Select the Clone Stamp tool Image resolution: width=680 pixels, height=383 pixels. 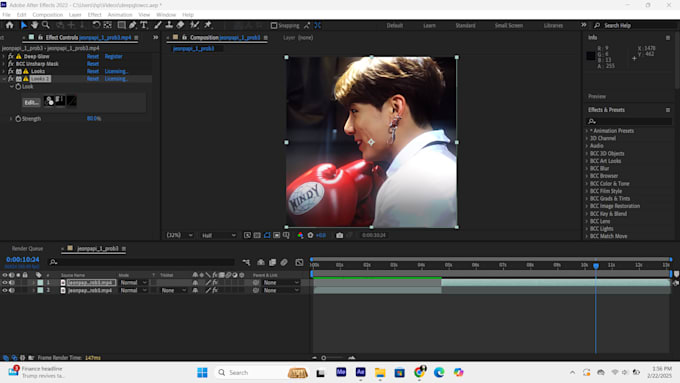point(169,25)
